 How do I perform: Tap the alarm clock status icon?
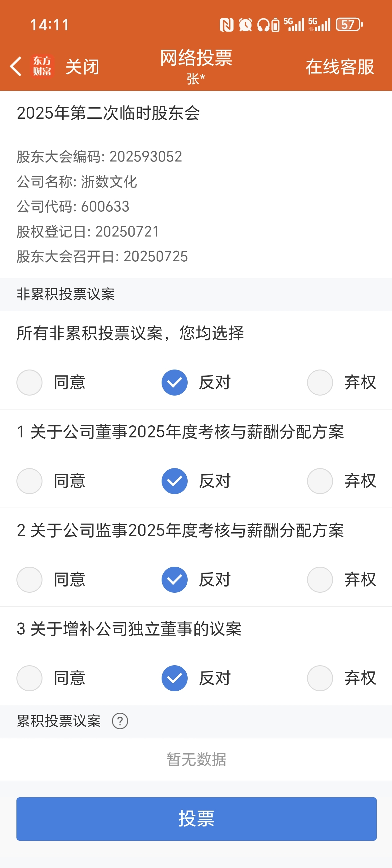point(245,24)
